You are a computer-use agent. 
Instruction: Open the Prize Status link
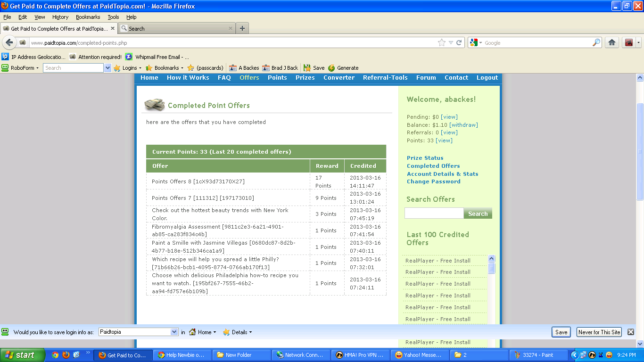(425, 158)
